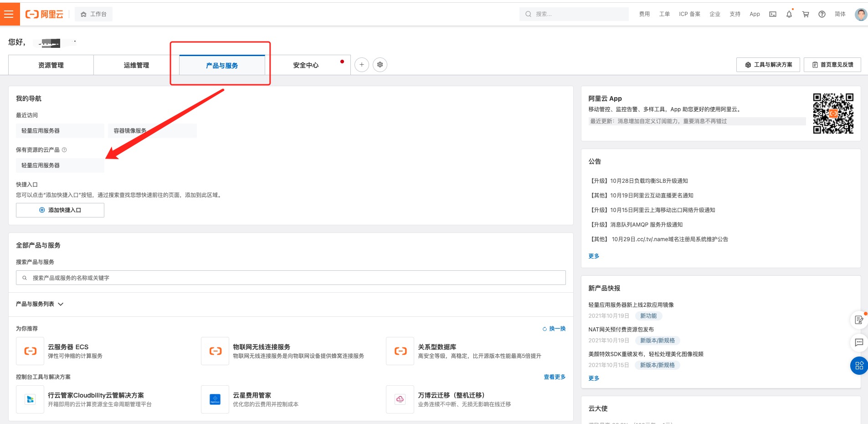Click the 新功能 tag
Screen dimensions: 868x424
pyautogui.click(x=648, y=316)
